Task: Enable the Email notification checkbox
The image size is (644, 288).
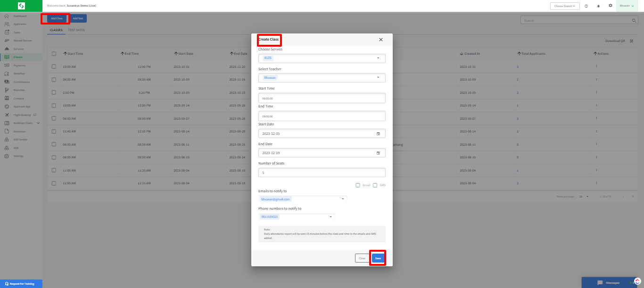Action: coord(358,185)
